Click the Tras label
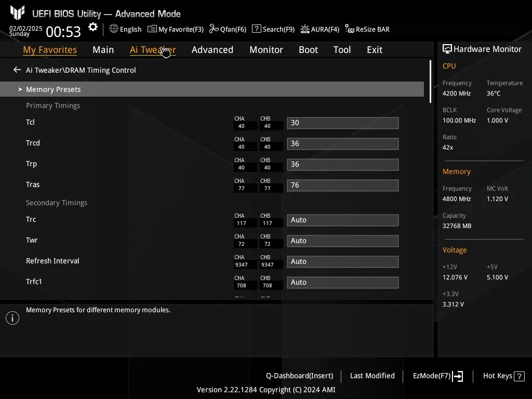The width and height of the screenshot is (532, 399). [33, 184]
